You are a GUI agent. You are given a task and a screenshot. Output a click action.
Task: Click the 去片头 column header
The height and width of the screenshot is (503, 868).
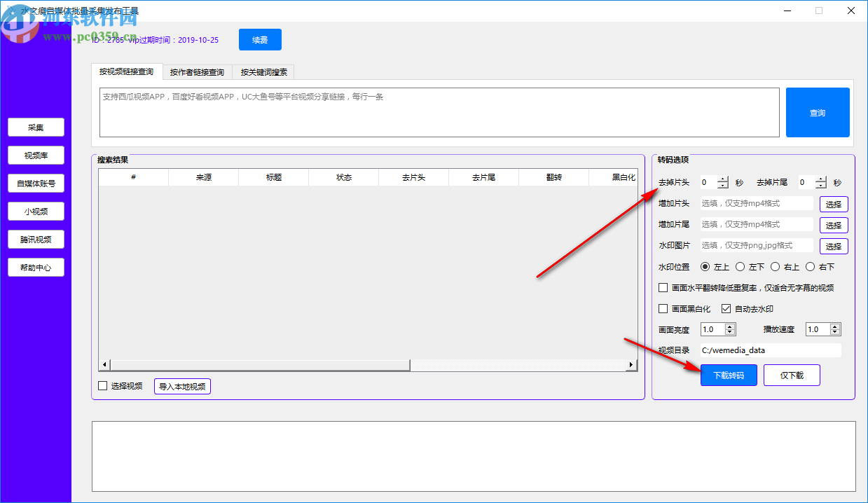click(x=414, y=177)
